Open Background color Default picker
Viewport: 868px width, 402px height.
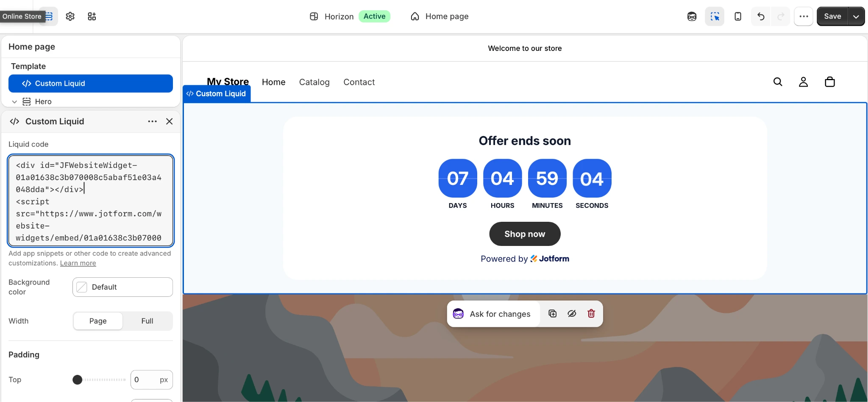[122, 287]
